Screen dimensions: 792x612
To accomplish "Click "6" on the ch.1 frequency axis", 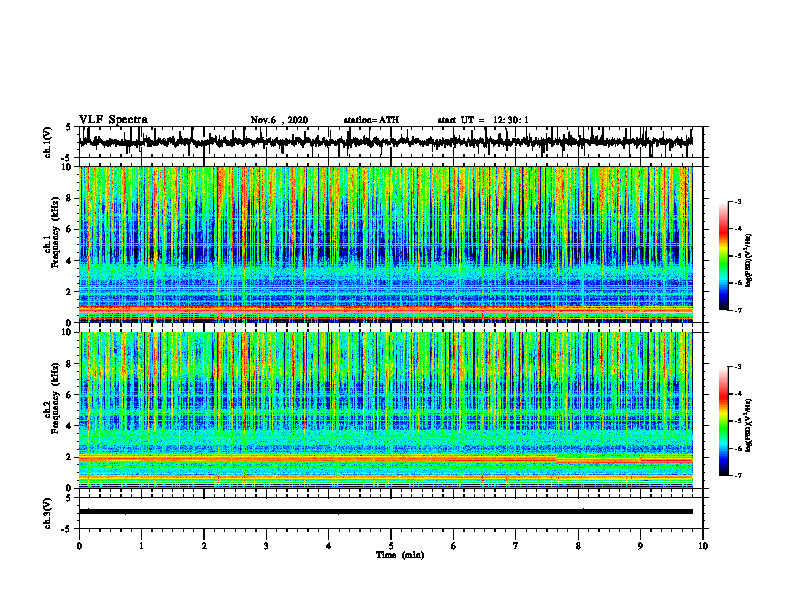I will [70, 229].
